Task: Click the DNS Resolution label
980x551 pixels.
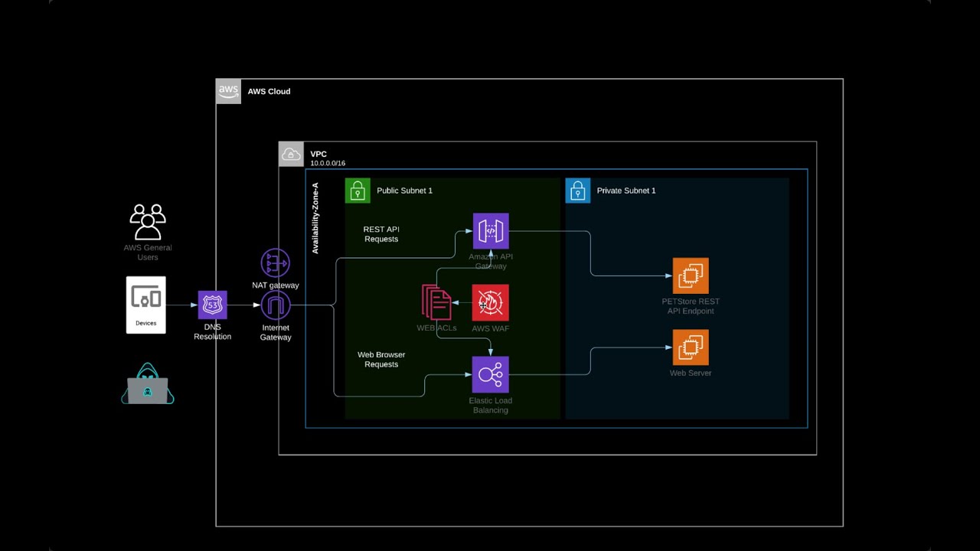Action: (x=212, y=332)
